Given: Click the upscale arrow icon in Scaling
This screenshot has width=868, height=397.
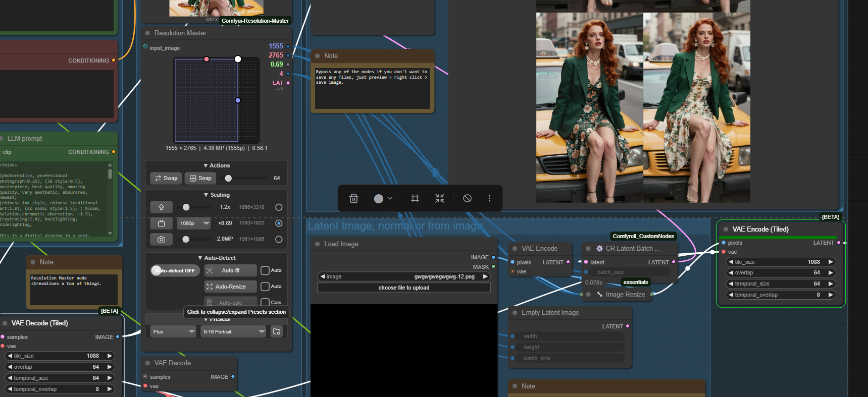Looking at the screenshot, I should pos(161,207).
